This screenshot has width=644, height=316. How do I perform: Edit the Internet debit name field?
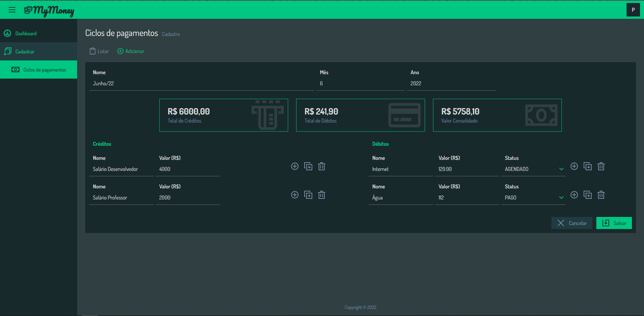coord(401,169)
